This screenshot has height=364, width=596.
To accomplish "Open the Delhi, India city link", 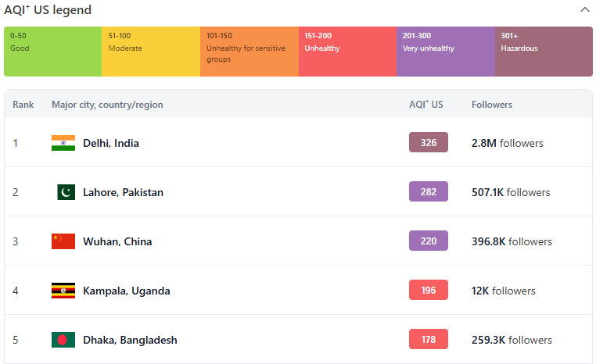I will point(111,143).
